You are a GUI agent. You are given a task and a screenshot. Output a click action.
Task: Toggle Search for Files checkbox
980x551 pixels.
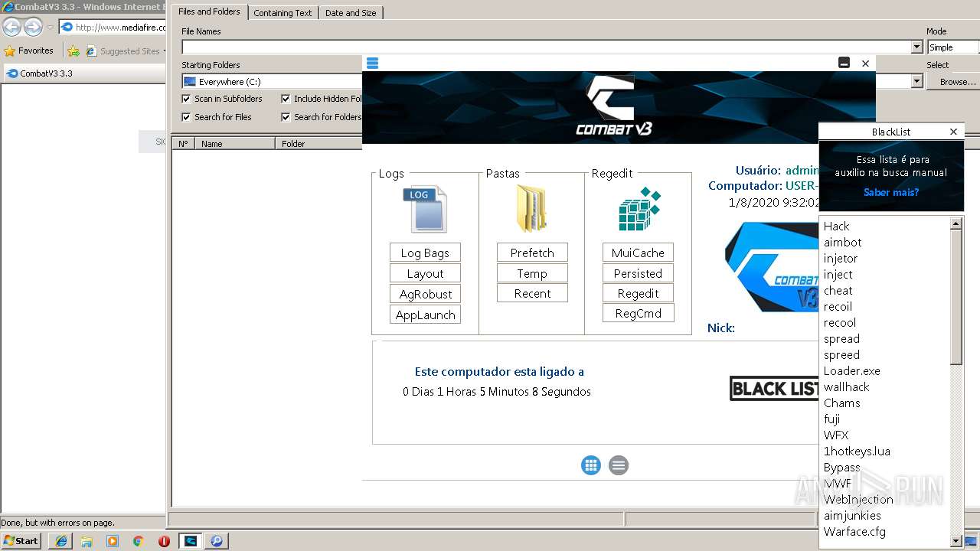186,117
